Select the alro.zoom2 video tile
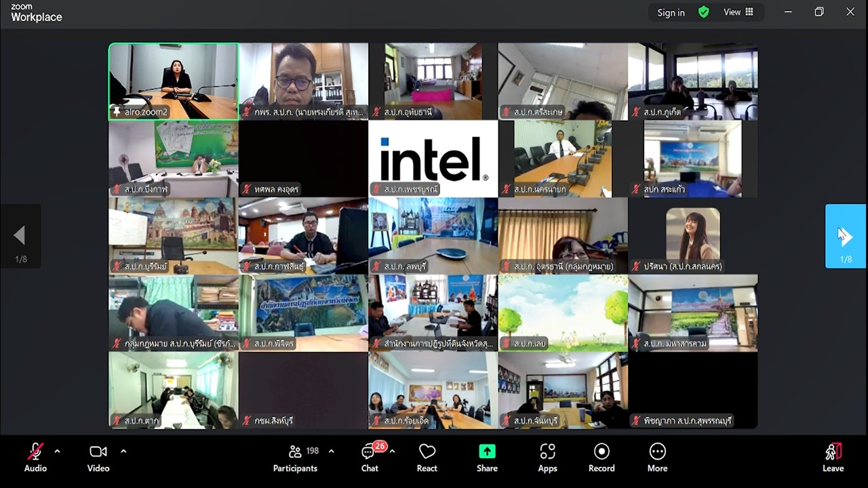 [174, 81]
